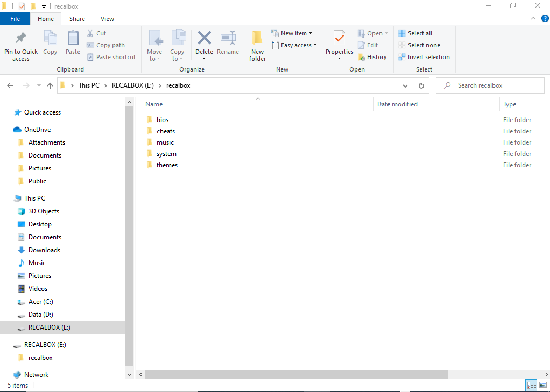The width and height of the screenshot is (550, 392).
Task: Select the themes folder
Action: click(x=167, y=165)
